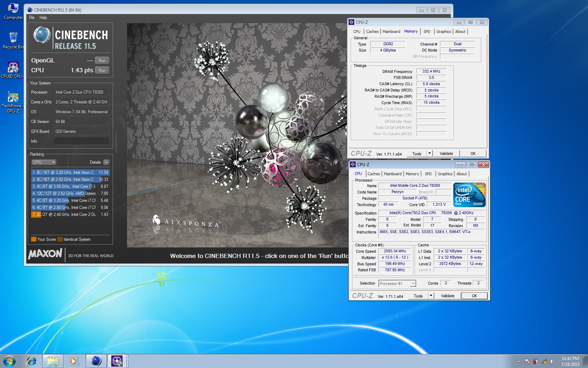Click the Intel Core 2 Duo inside badge
Screen dimensions: 588x368
pyautogui.click(x=469, y=195)
